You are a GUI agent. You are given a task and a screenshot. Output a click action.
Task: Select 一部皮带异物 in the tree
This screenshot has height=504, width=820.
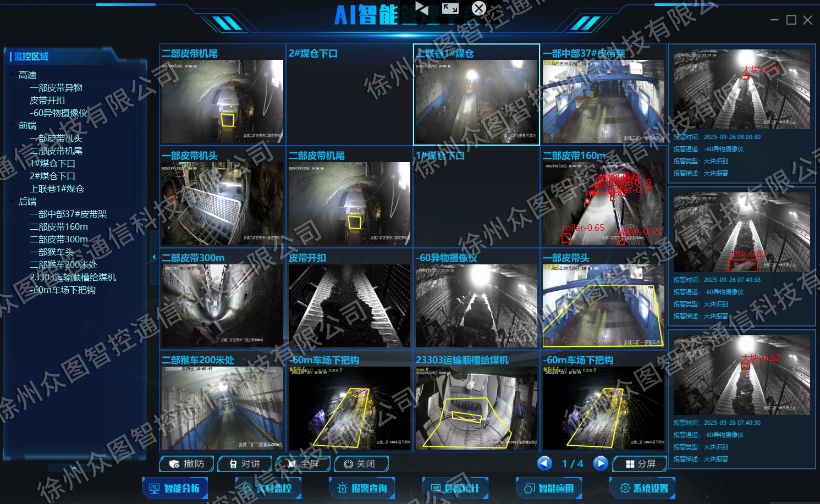pos(56,87)
